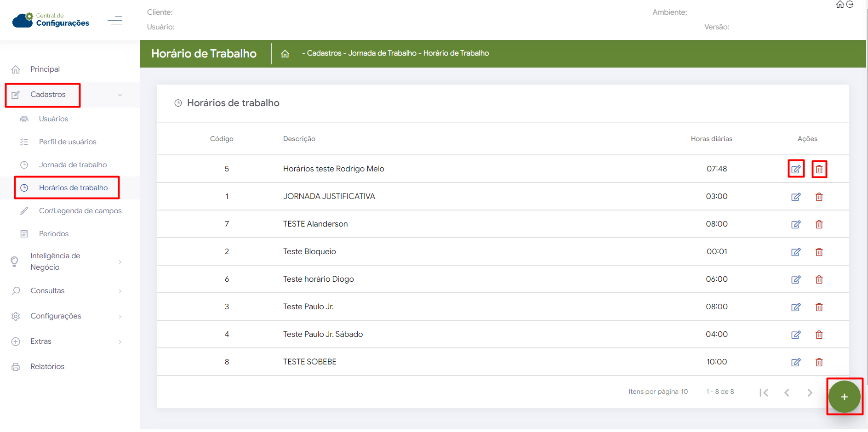Jump to first page of table
The height and width of the screenshot is (432, 868).
pyautogui.click(x=764, y=392)
